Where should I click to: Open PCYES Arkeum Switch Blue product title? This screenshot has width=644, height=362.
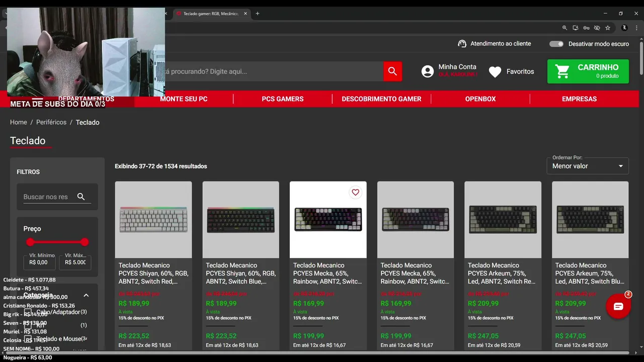pyautogui.click(x=590, y=274)
